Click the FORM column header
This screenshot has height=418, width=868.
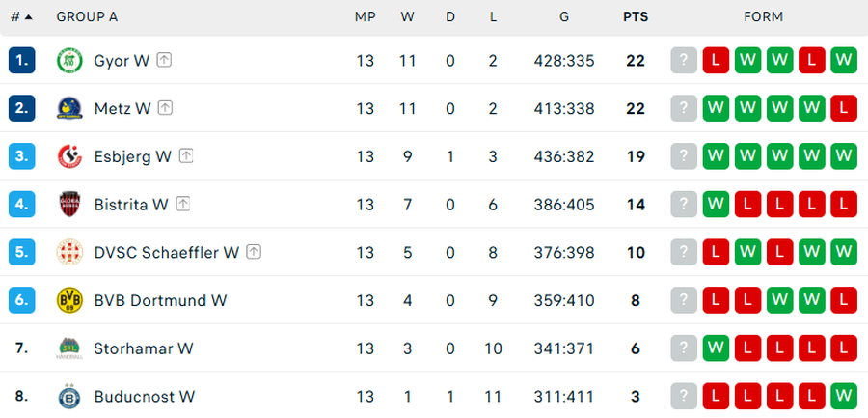[763, 16]
